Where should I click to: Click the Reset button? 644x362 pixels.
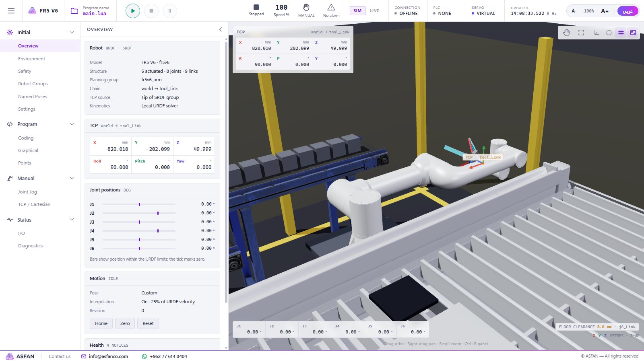[148, 323]
